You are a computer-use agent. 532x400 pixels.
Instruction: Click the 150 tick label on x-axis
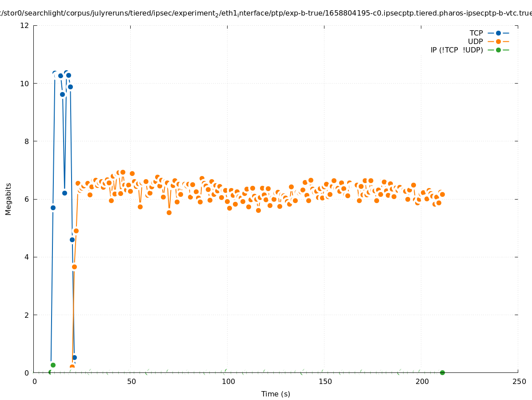(x=325, y=382)
